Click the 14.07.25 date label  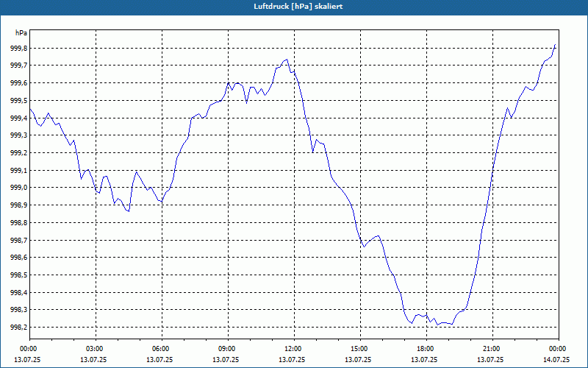556,360
